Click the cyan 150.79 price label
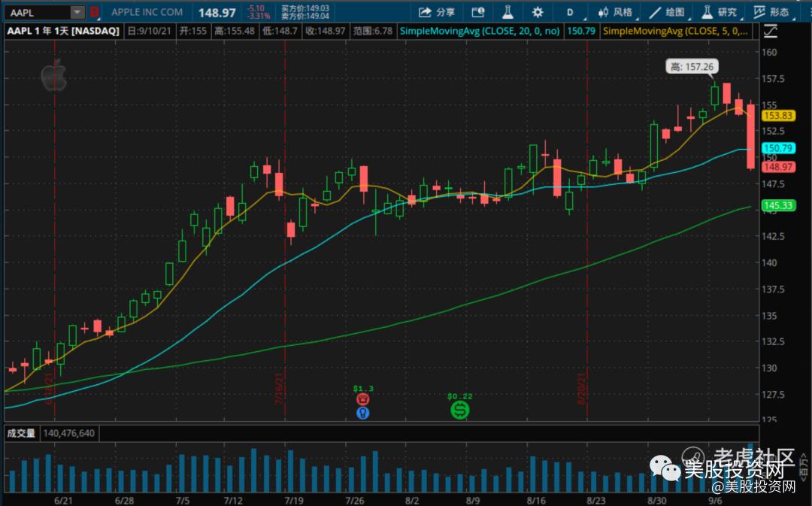Viewport: 812px width, 506px height. [x=778, y=148]
